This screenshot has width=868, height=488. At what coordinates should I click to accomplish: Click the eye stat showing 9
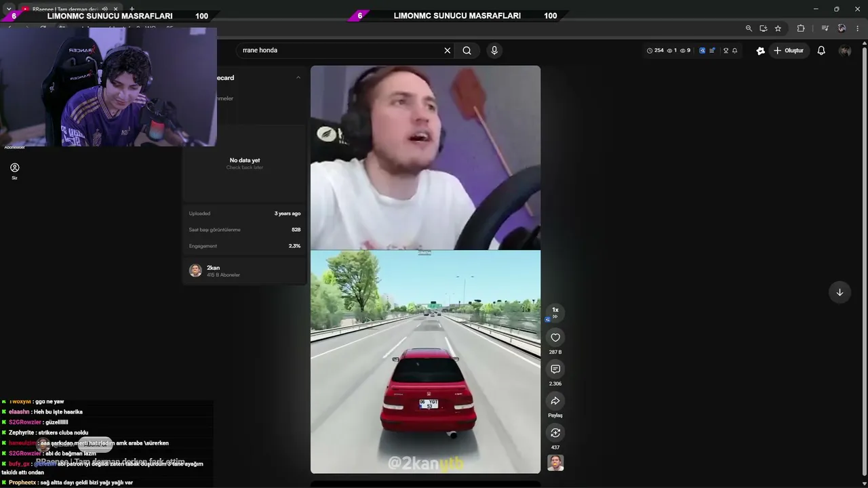click(685, 50)
